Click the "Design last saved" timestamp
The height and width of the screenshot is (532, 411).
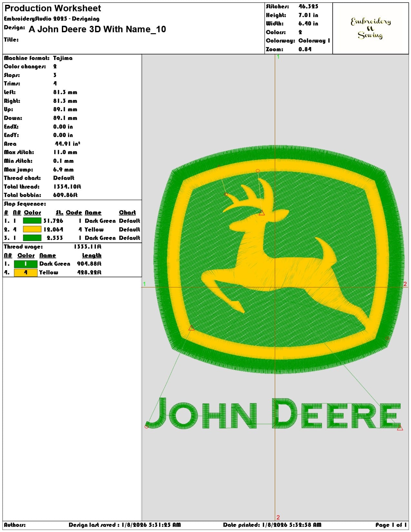coord(125,525)
